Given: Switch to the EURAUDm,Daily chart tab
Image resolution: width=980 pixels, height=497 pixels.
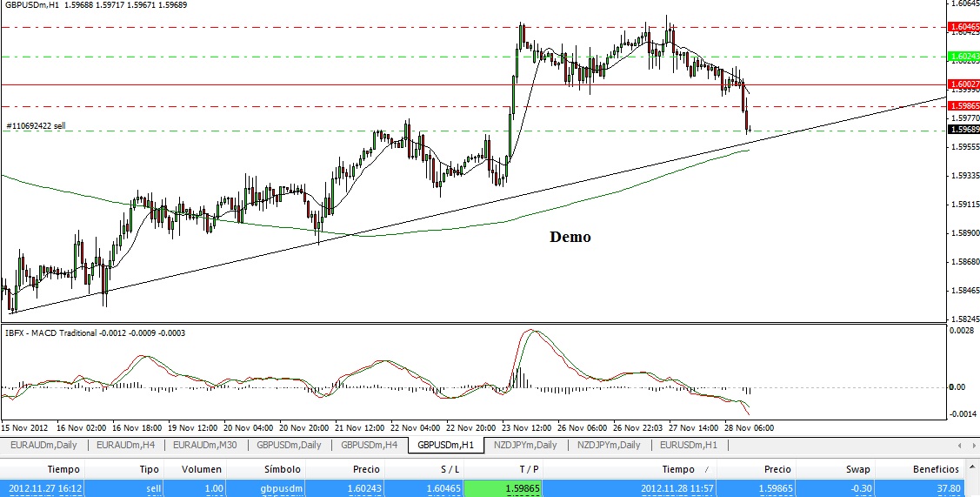Looking at the screenshot, I should pyautogui.click(x=43, y=445).
